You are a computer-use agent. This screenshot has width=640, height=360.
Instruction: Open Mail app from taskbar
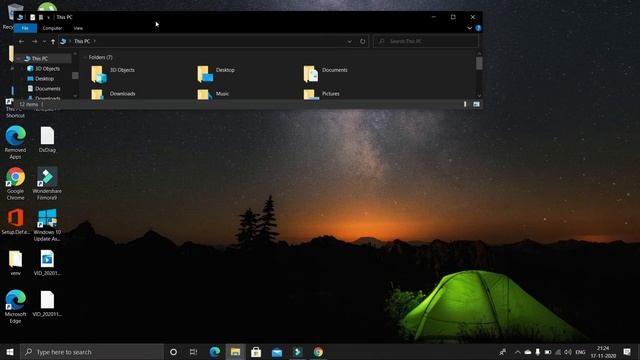pyautogui.click(x=277, y=352)
